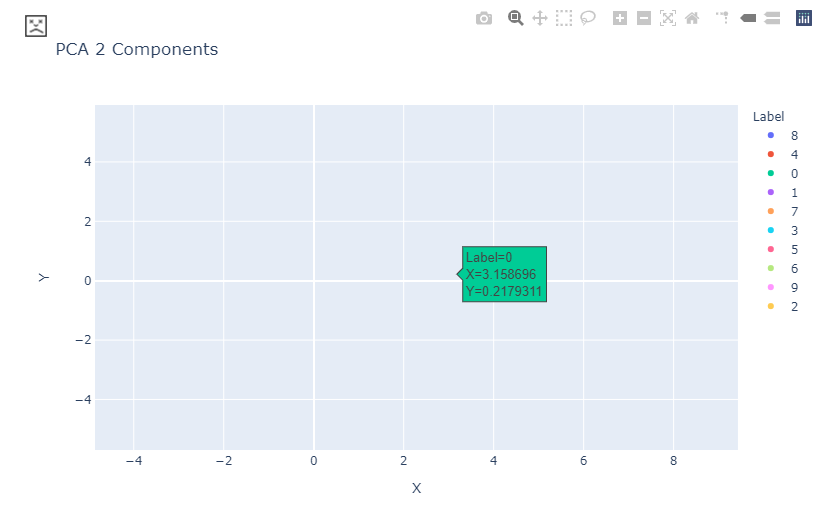This screenshot has height=526, width=835.
Task: Toggle label 2 legend entry
Action: point(782,307)
